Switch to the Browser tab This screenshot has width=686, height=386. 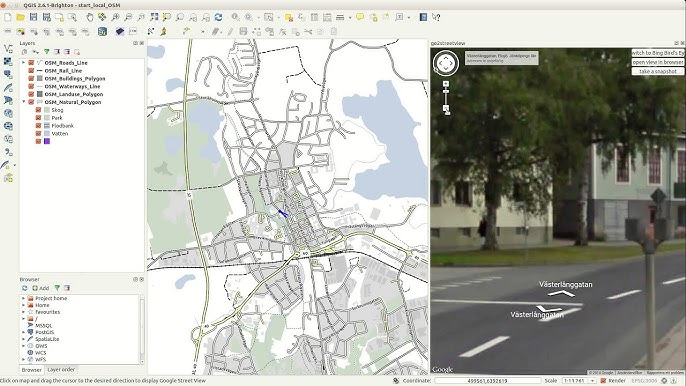[32, 370]
